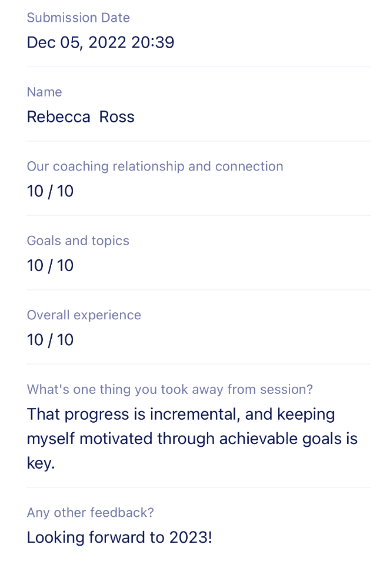Select the Looking forward to 2023! response

pyautogui.click(x=119, y=537)
